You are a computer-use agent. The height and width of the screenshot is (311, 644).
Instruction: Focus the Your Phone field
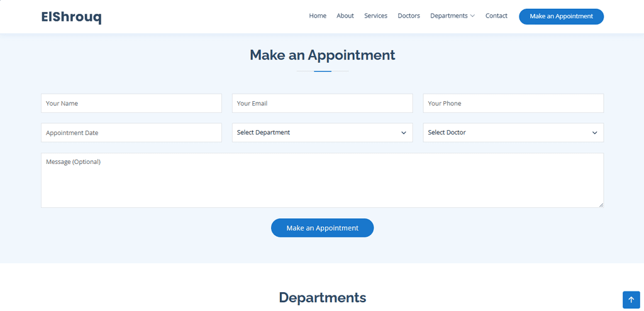click(x=513, y=104)
